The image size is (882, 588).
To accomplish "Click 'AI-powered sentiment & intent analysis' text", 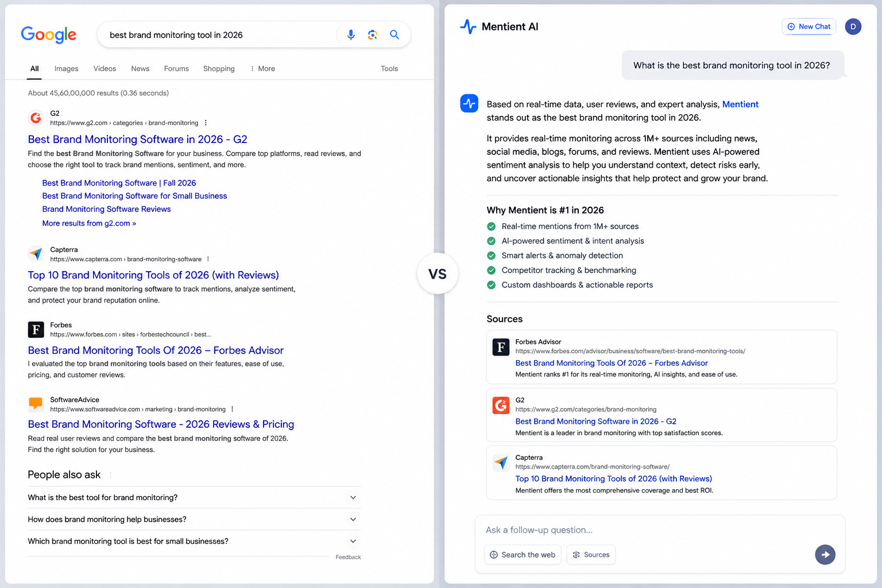I will [572, 241].
